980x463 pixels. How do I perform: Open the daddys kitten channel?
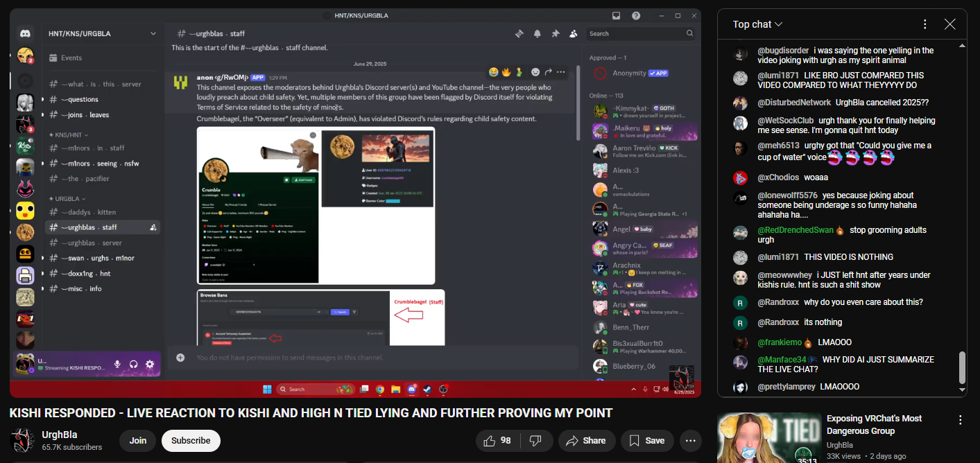click(103, 212)
